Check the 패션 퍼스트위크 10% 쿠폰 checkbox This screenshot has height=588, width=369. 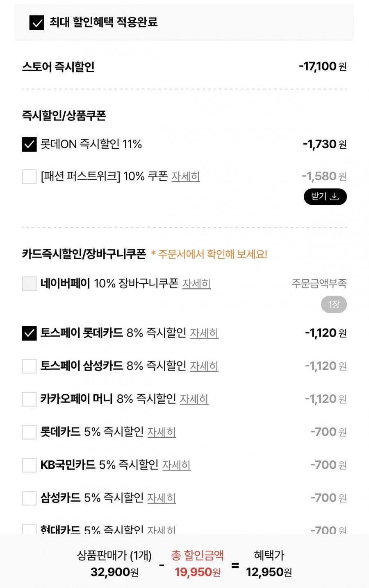29,177
